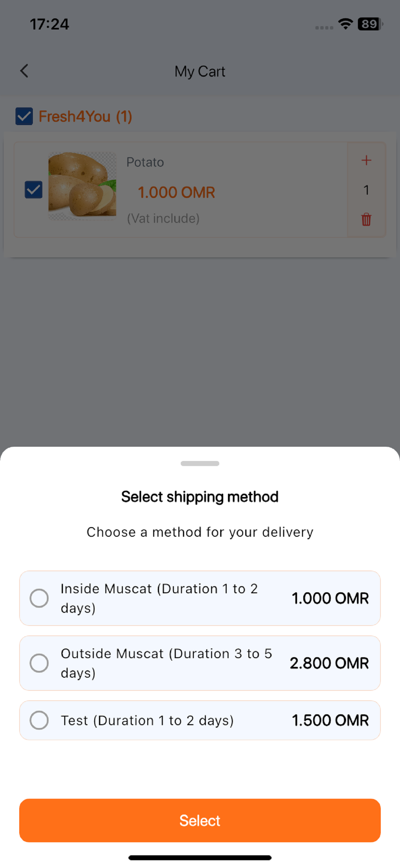
Task: Select Inside Muscat shipping radio button
Action: (x=39, y=598)
